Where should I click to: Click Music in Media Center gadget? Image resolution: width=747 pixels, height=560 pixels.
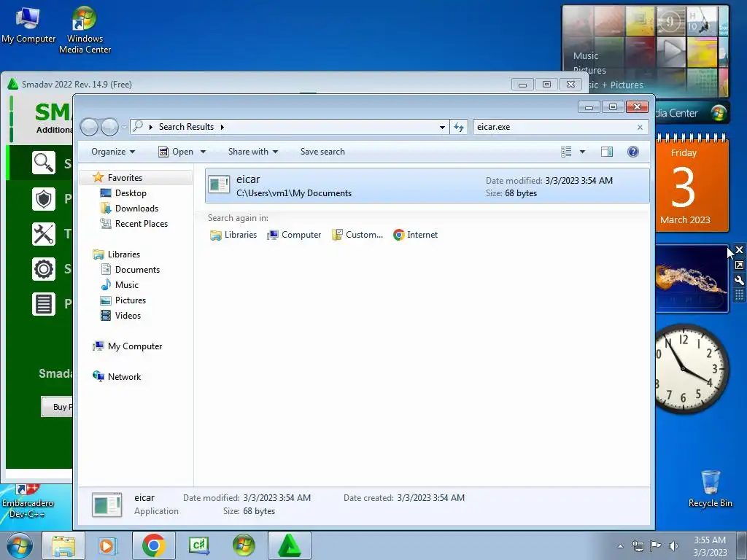tap(586, 55)
